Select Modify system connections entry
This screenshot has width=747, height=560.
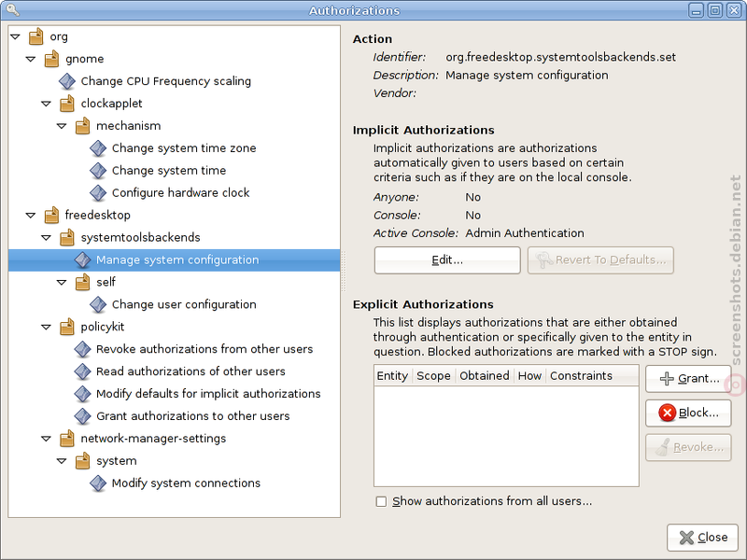tap(186, 483)
